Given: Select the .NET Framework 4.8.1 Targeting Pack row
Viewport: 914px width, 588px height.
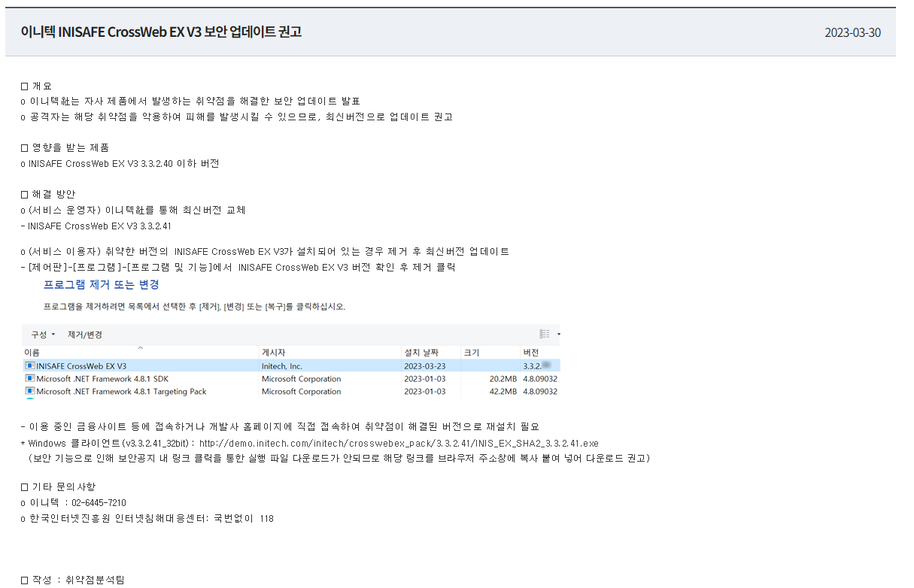Looking at the screenshot, I should (291, 392).
